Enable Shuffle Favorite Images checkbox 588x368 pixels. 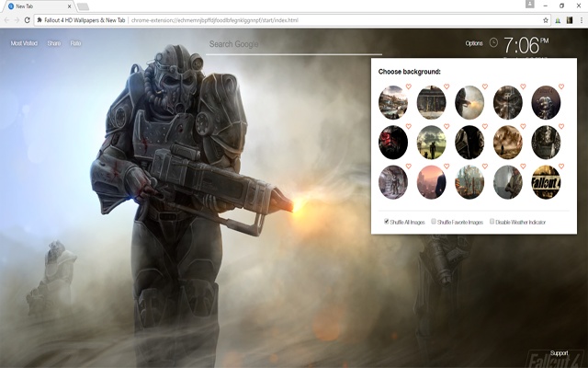tap(434, 222)
